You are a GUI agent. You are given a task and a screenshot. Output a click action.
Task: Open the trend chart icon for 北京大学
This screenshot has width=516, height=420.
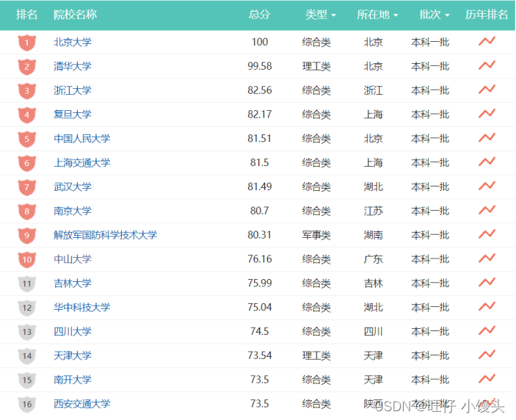point(487,41)
